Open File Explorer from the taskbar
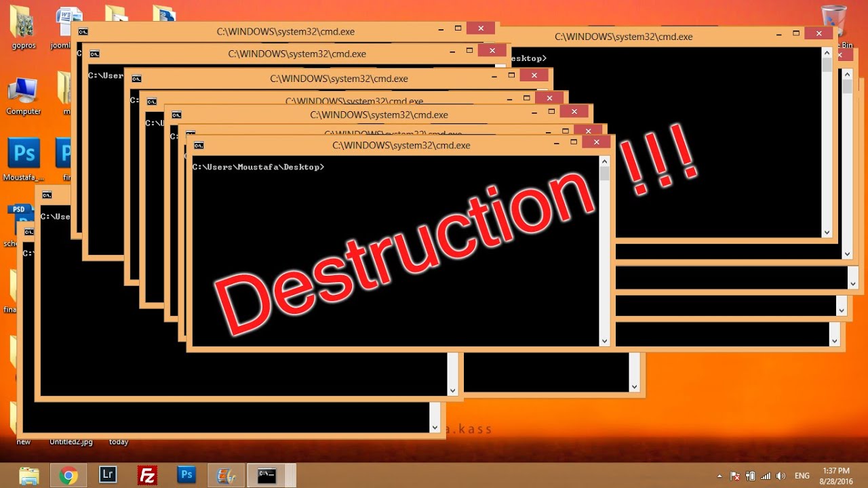The image size is (868, 488). [x=29, y=475]
